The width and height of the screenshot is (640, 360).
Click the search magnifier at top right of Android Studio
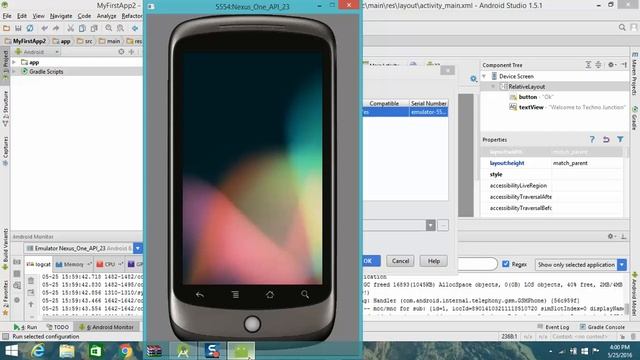click(x=622, y=27)
